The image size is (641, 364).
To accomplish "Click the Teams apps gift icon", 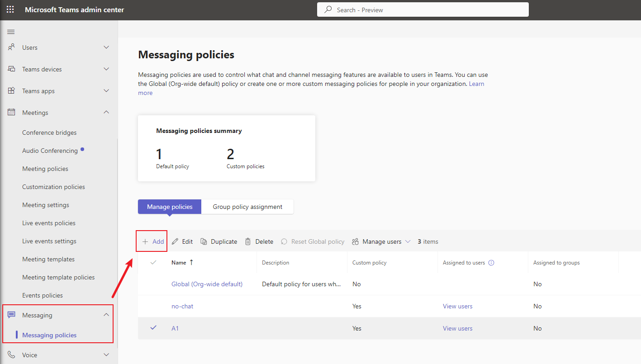I will pyautogui.click(x=11, y=90).
